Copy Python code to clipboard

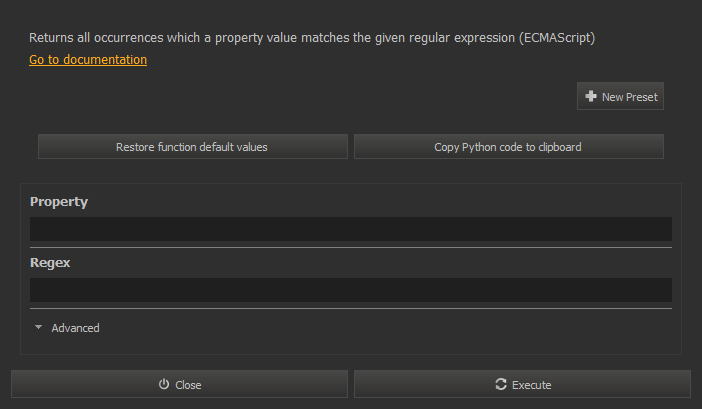click(x=509, y=147)
